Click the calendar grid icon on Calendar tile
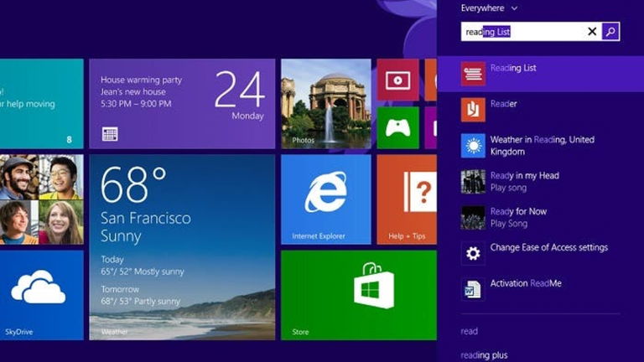This screenshot has height=362, width=644. pos(110,134)
